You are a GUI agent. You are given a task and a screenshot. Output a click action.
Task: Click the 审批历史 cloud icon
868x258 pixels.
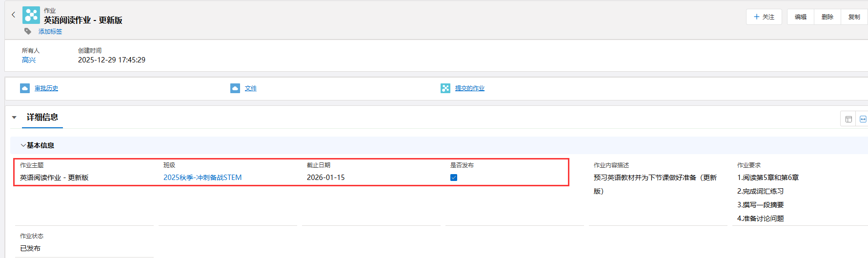(x=25, y=88)
